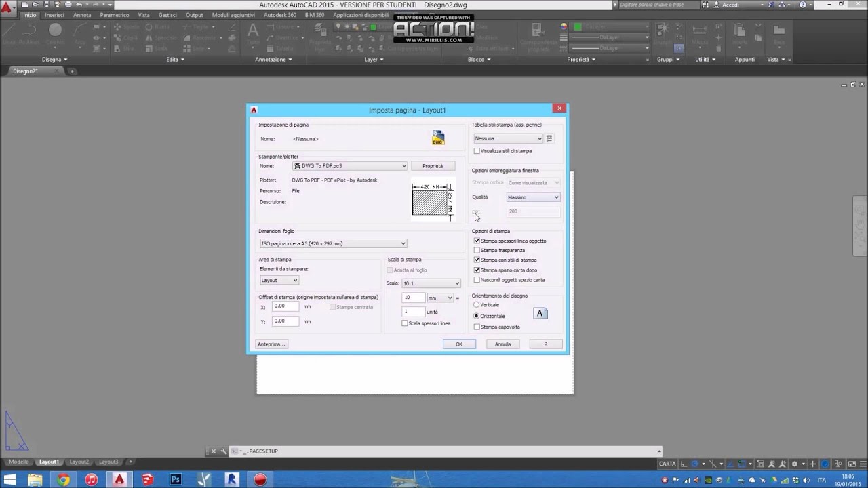
Task: Click the ? help button in dialog
Action: [x=546, y=344]
